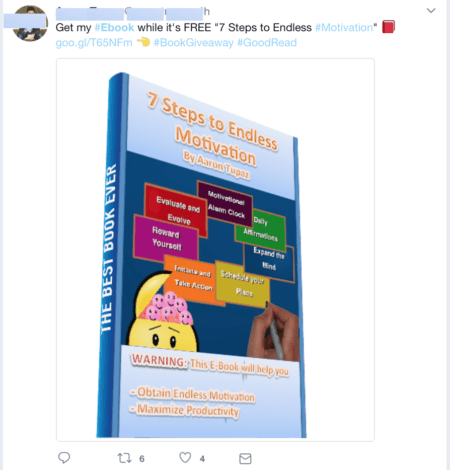Open the #BookGiveaway hashtag

[194, 43]
